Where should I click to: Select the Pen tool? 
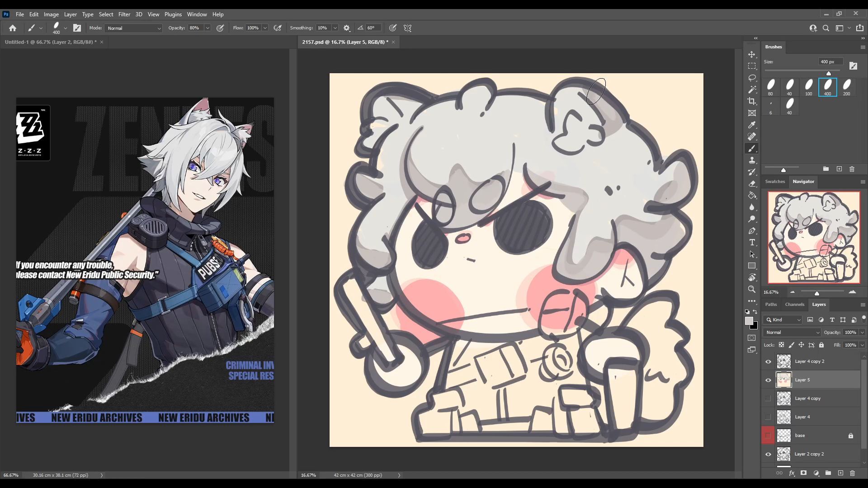click(x=752, y=231)
